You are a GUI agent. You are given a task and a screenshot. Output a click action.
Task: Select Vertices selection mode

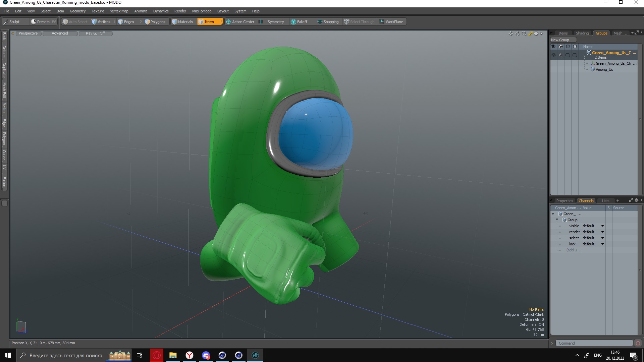tap(103, 22)
